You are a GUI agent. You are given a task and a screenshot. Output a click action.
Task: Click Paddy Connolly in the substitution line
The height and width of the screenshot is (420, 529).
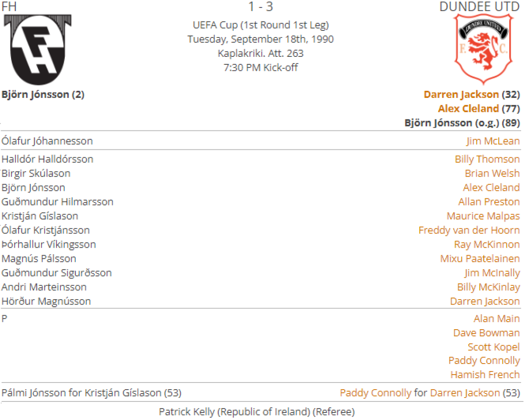375,393
